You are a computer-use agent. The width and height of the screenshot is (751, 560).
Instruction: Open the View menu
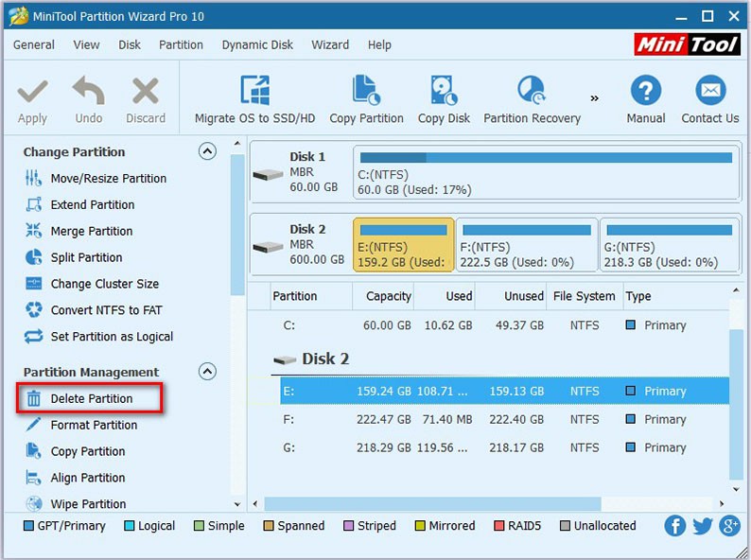click(86, 44)
